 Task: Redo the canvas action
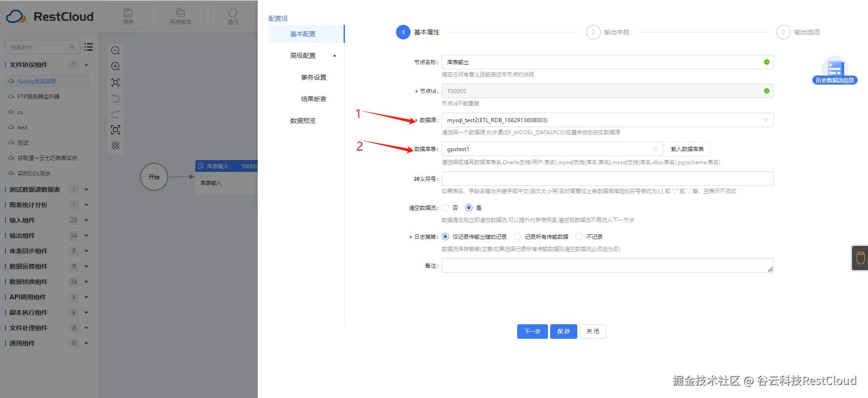pos(116,114)
